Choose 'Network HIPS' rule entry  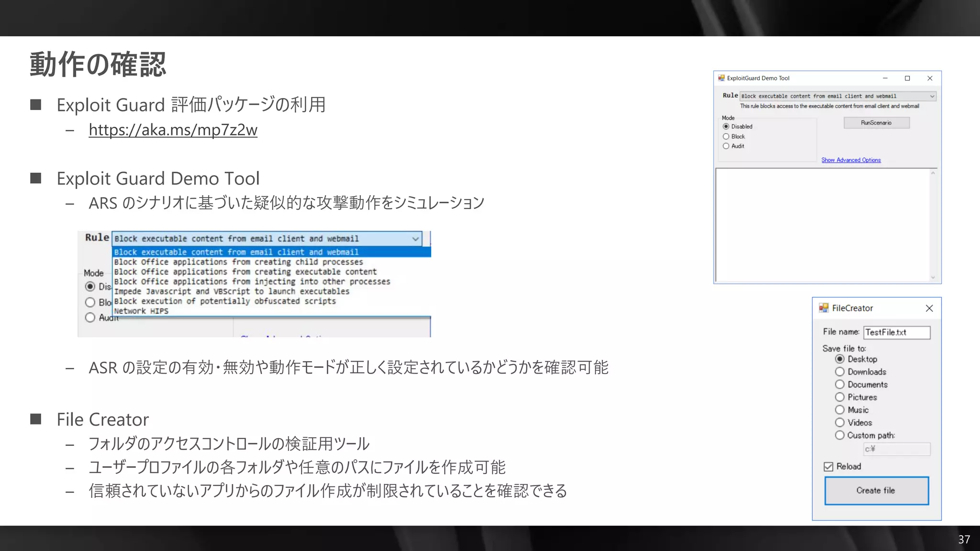[271, 311]
